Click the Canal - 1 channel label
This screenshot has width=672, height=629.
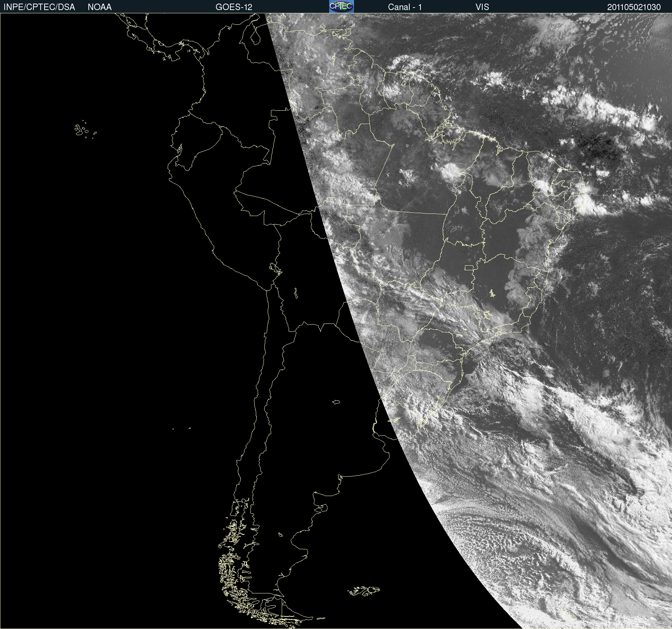pyautogui.click(x=405, y=7)
